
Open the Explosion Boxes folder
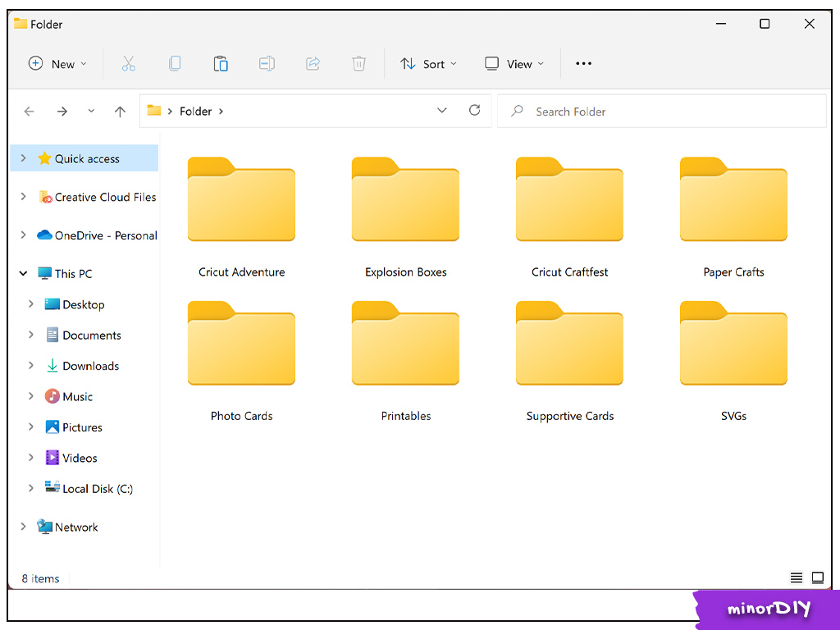coord(405,217)
